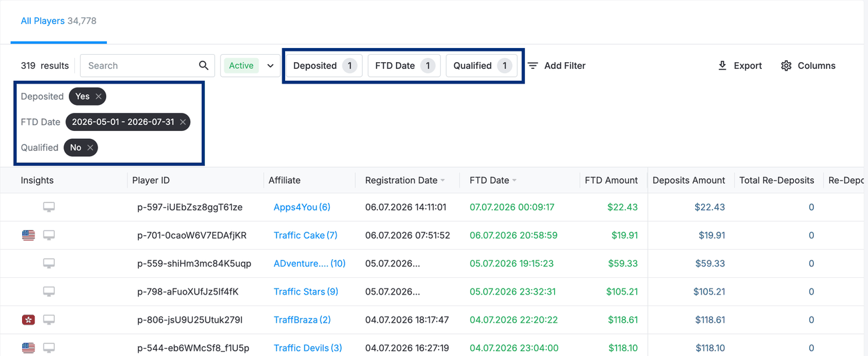Click FTD date 07.07.2026 00:09:17

(512, 207)
